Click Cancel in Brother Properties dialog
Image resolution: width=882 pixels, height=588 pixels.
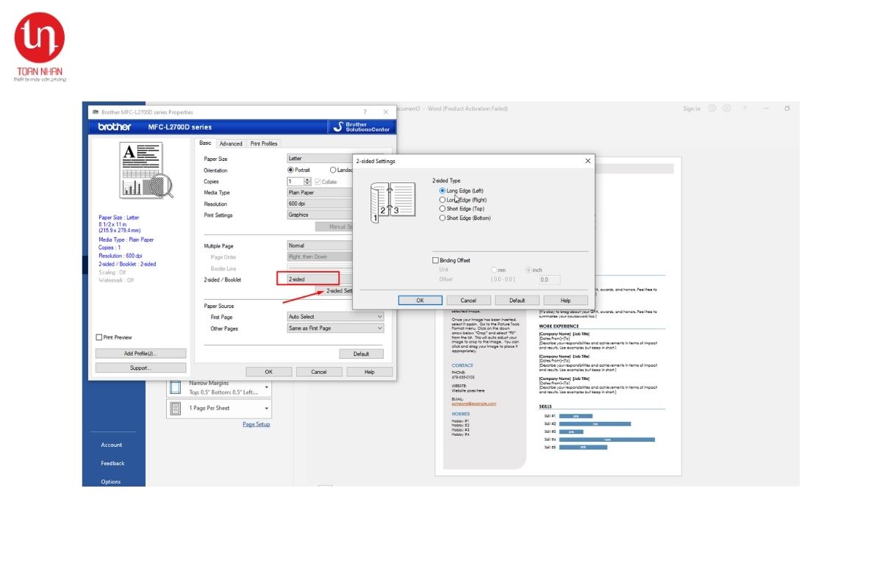319,372
